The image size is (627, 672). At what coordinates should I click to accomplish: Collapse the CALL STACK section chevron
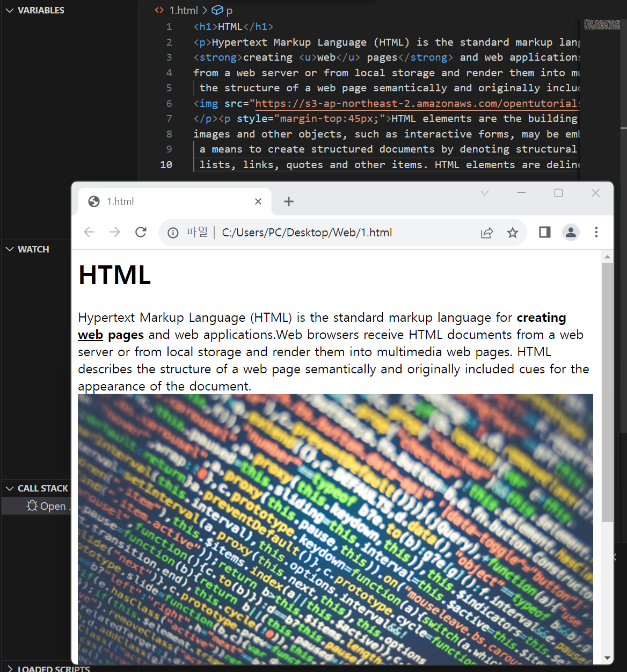point(10,488)
